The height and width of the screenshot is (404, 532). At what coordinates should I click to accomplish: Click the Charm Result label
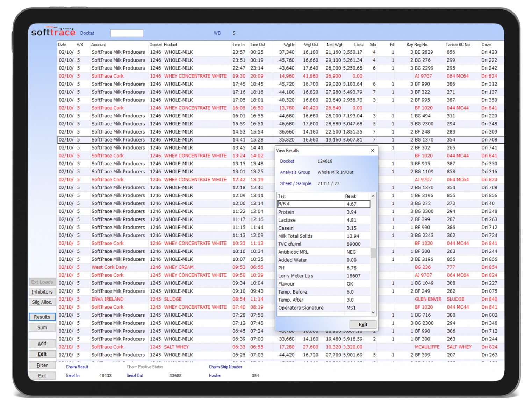click(x=77, y=367)
